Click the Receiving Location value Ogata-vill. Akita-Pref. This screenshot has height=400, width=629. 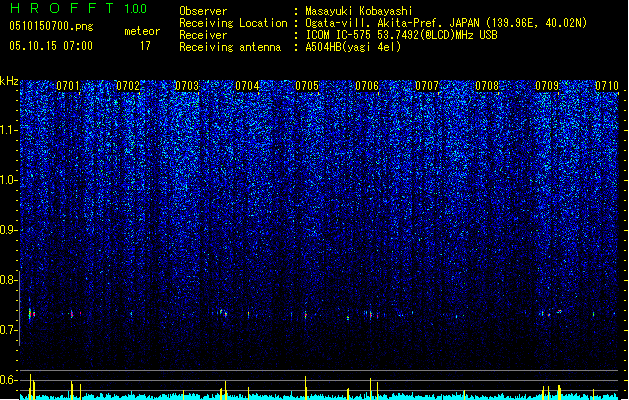pyautogui.click(x=374, y=23)
